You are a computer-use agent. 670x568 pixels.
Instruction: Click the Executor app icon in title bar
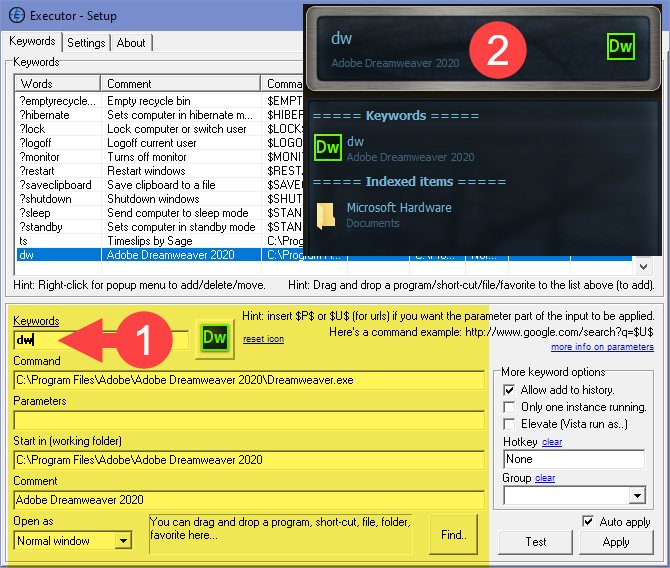17,15
